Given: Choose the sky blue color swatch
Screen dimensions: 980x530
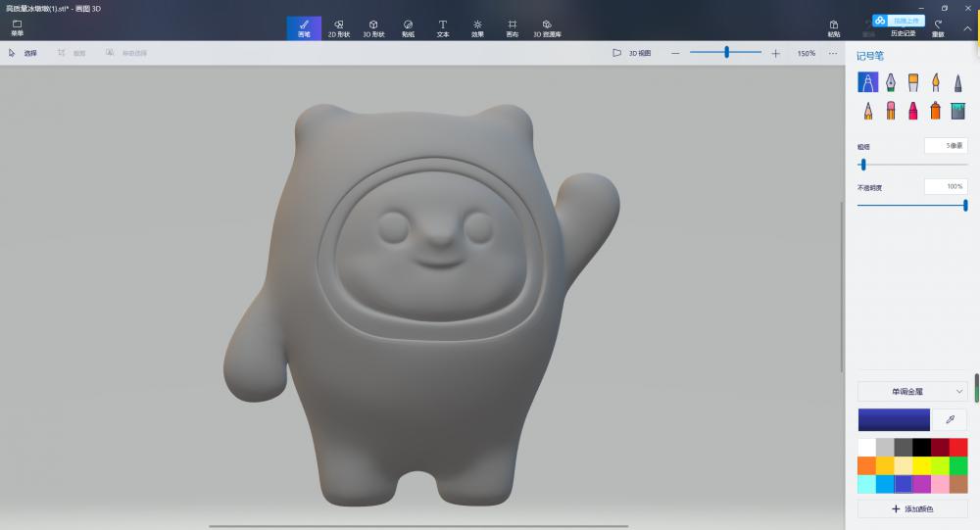Looking at the screenshot, I should [885, 484].
